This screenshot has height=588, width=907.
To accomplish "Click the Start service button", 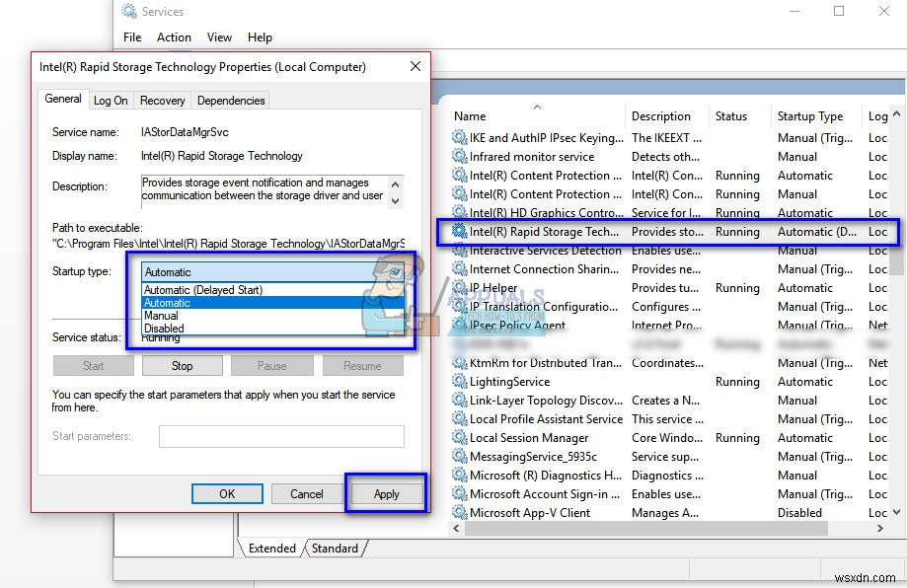I will (93, 366).
